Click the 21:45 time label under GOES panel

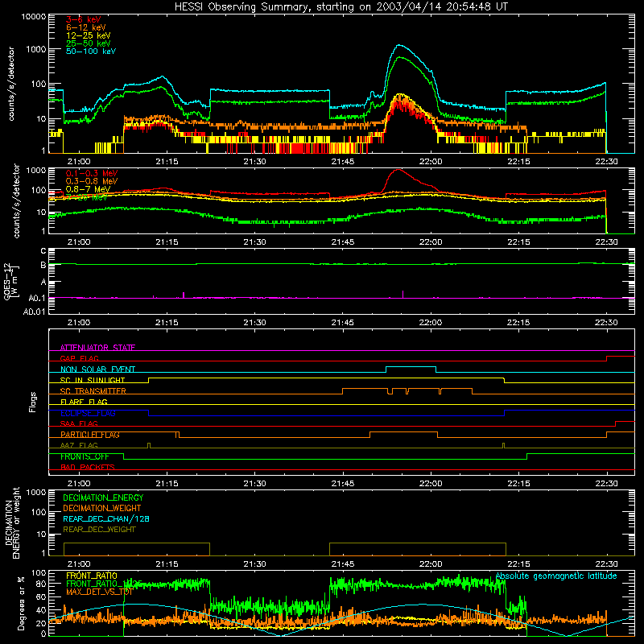(343, 323)
